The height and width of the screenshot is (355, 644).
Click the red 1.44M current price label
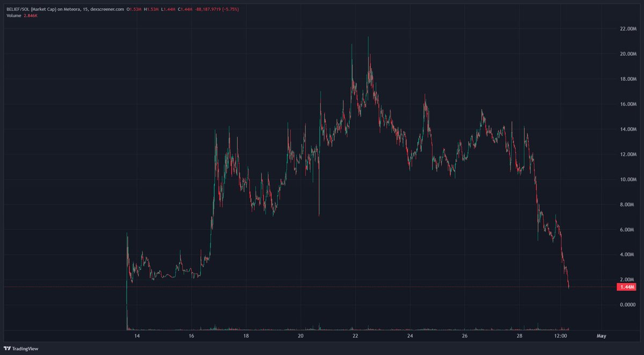click(627, 287)
